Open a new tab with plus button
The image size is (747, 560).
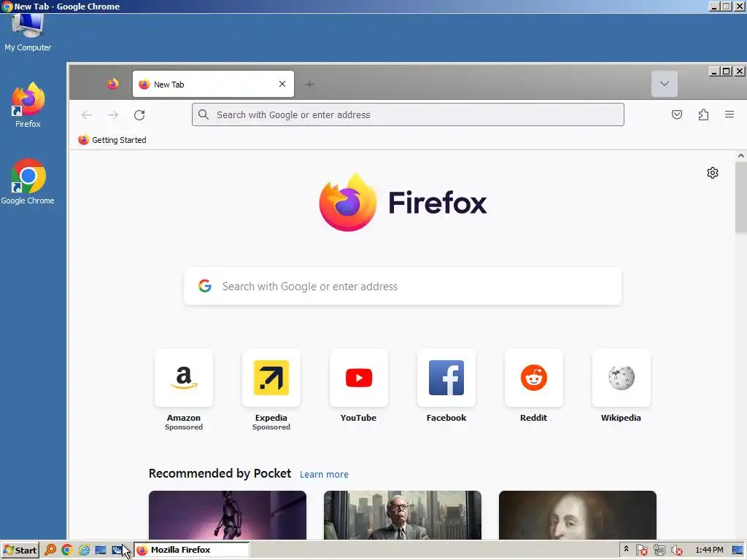[x=309, y=85]
